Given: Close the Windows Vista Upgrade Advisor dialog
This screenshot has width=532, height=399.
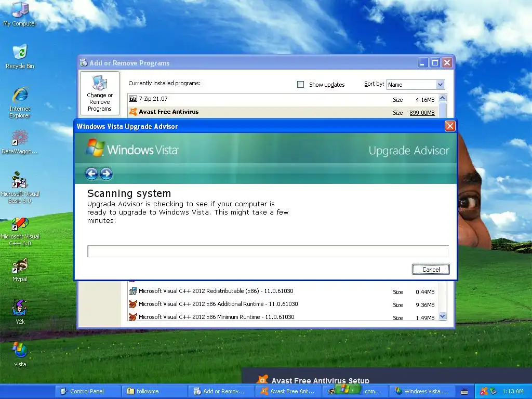Looking at the screenshot, I should pyautogui.click(x=450, y=126).
